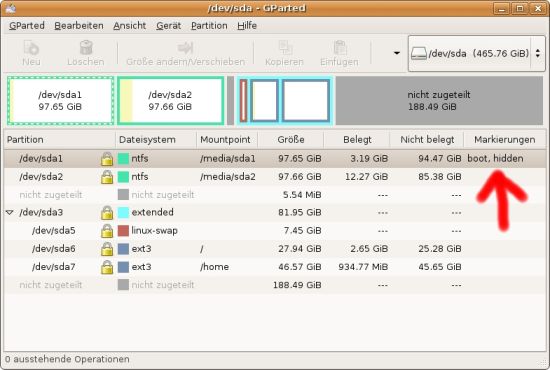550x370 pixels.
Task: Sort by the Partition column header
Action: 60,140
